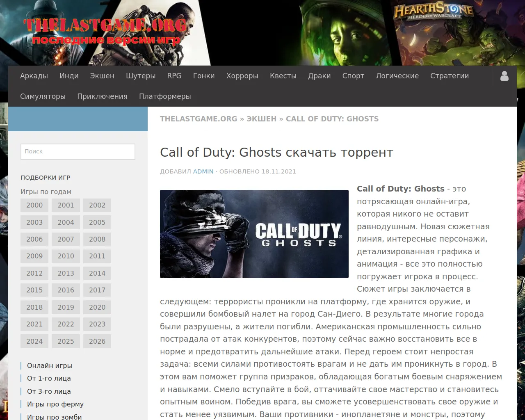Open the Игры про ферму collection
Viewport: 525px width, 420px height.
(55, 404)
